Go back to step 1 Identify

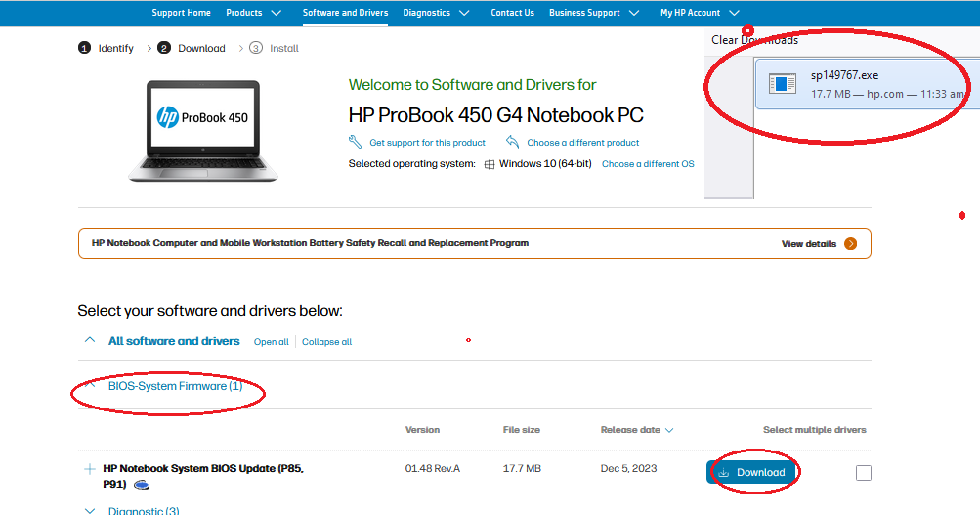pos(106,48)
